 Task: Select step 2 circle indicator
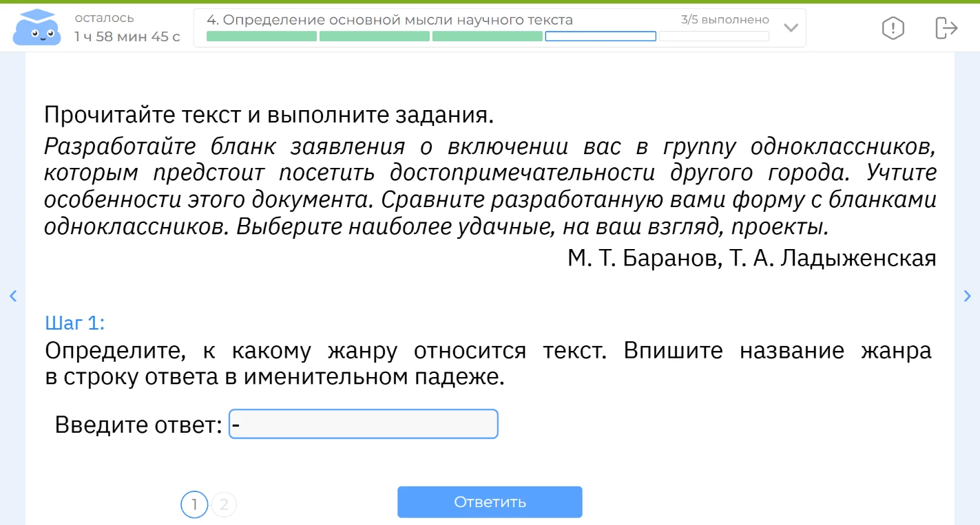point(224,505)
